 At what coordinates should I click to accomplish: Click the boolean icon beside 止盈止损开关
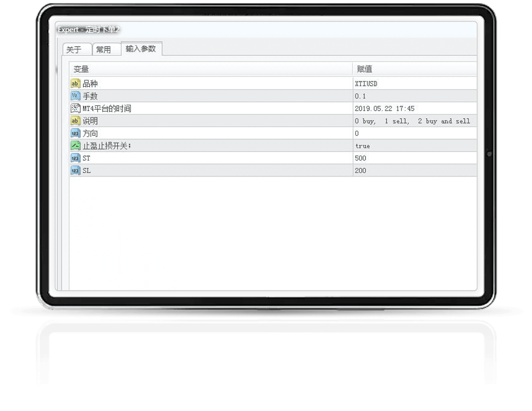[x=75, y=146]
